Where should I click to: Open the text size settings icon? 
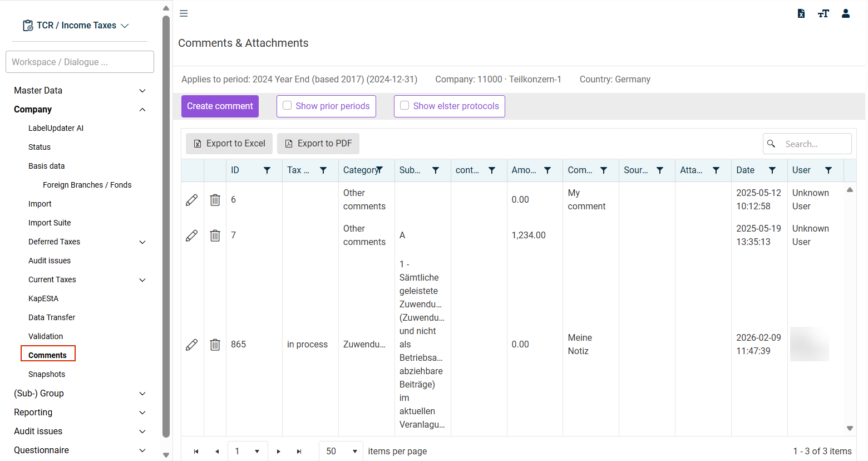pos(823,13)
